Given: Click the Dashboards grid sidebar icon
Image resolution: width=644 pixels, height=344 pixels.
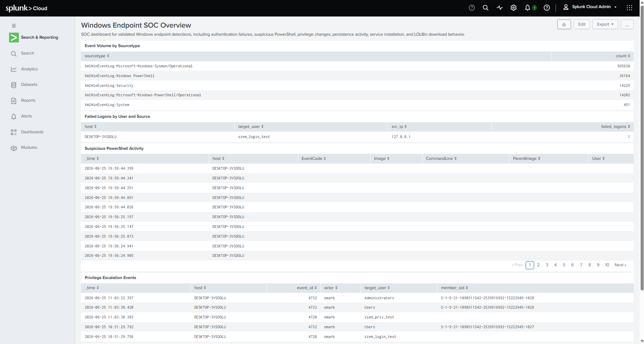Looking at the screenshot, I should [x=14, y=132].
